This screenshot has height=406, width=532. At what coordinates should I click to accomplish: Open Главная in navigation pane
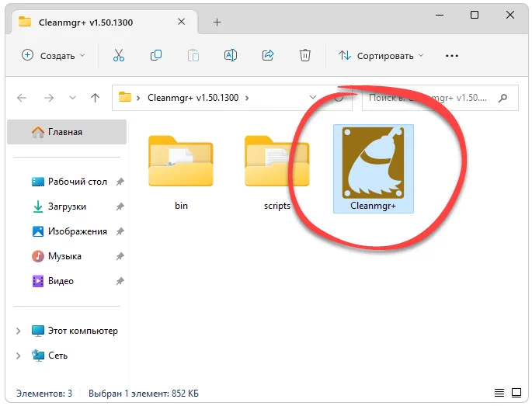[67, 132]
